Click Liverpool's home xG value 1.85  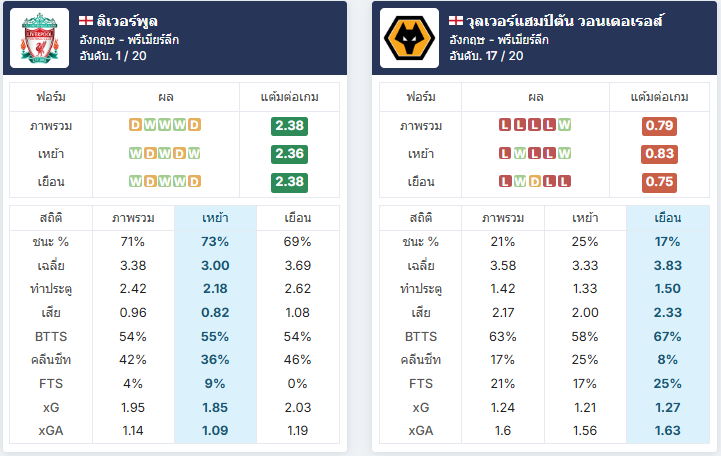click(x=215, y=407)
